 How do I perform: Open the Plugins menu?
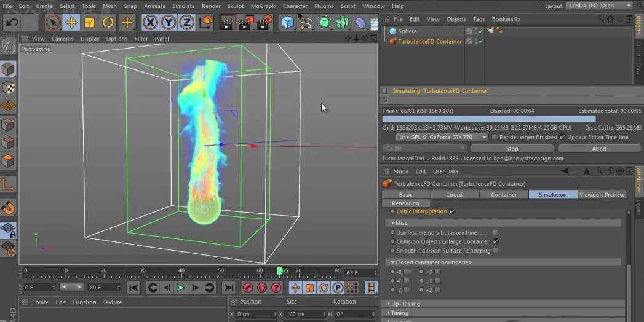click(x=324, y=6)
